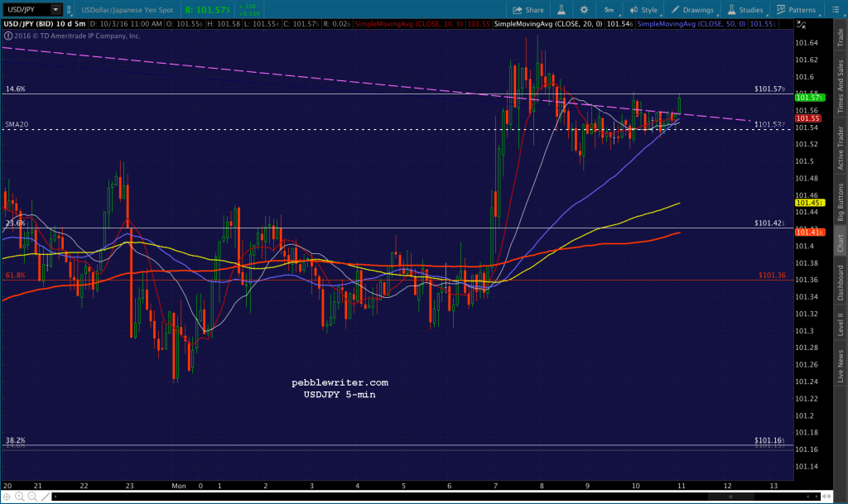Open the Times And Sales side tab
The height and width of the screenshot is (504, 848).
(841, 86)
